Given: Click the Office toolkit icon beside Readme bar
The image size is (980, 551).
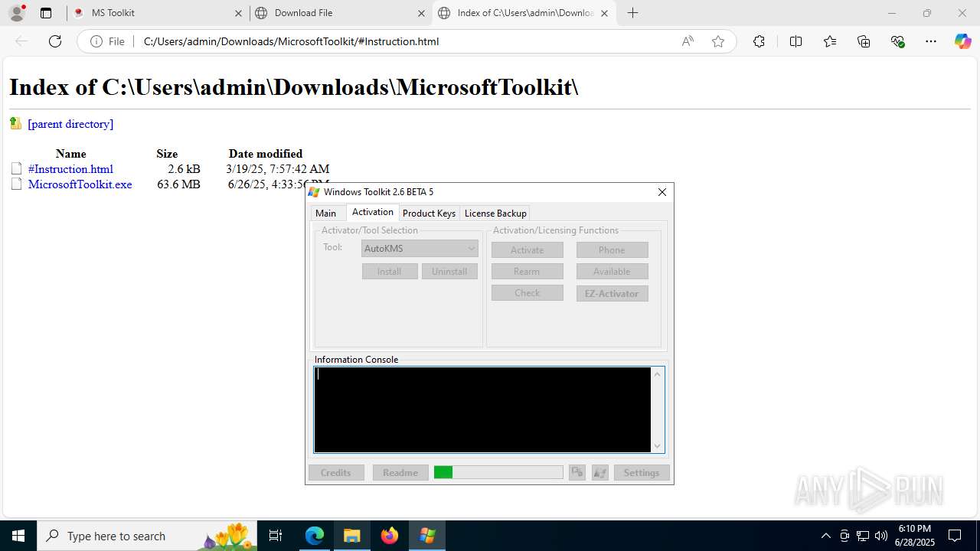Looking at the screenshot, I should tap(577, 473).
